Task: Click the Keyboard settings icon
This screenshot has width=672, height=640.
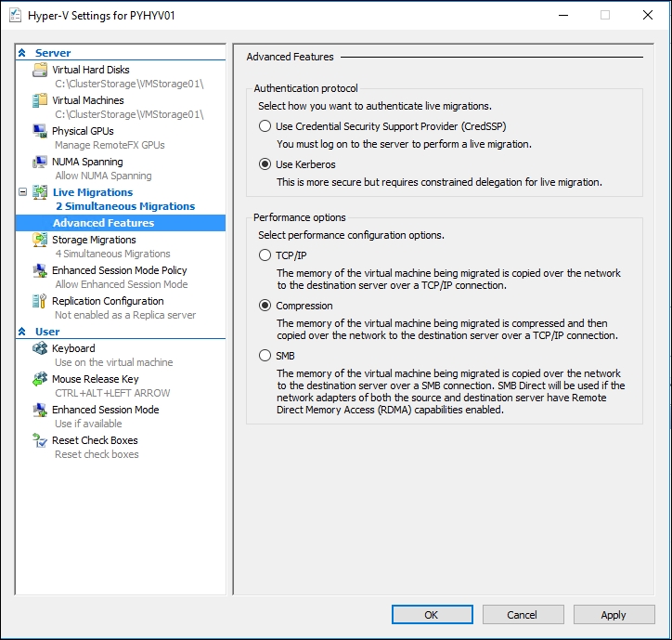Action: click(40, 348)
